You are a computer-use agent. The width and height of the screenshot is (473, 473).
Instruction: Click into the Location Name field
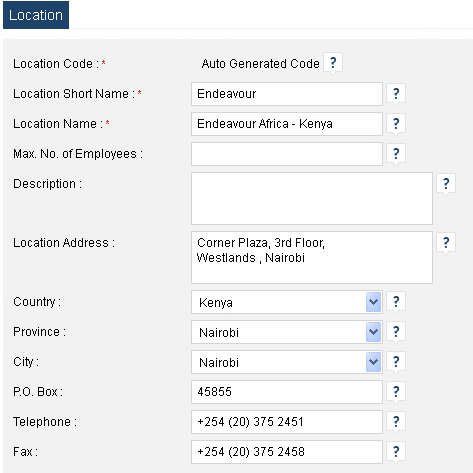tap(287, 124)
